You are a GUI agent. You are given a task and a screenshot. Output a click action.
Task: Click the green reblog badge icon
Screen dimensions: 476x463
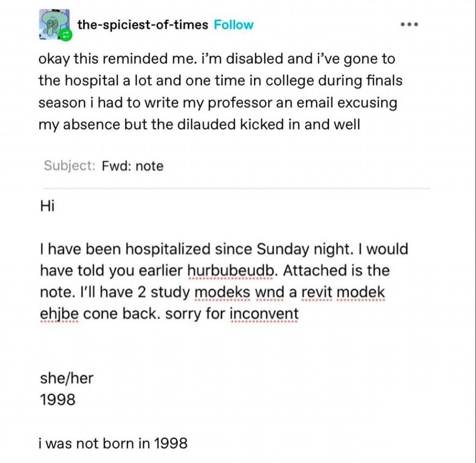coord(66,35)
